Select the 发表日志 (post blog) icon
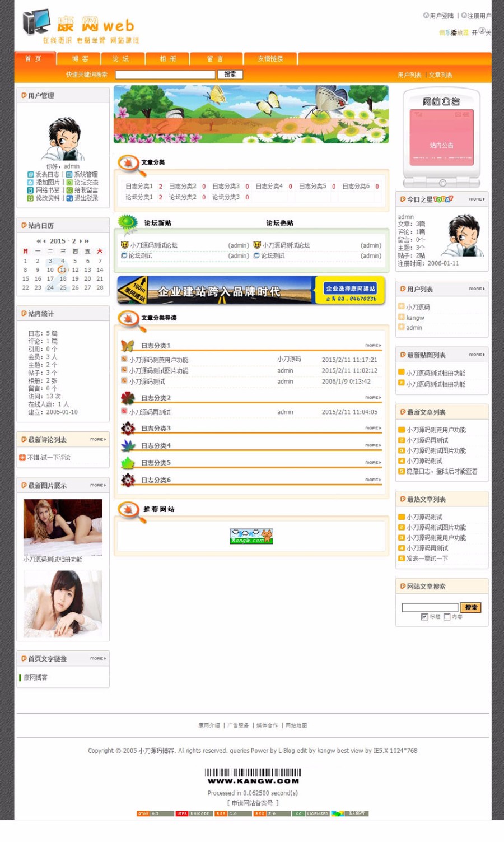 point(30,174)
